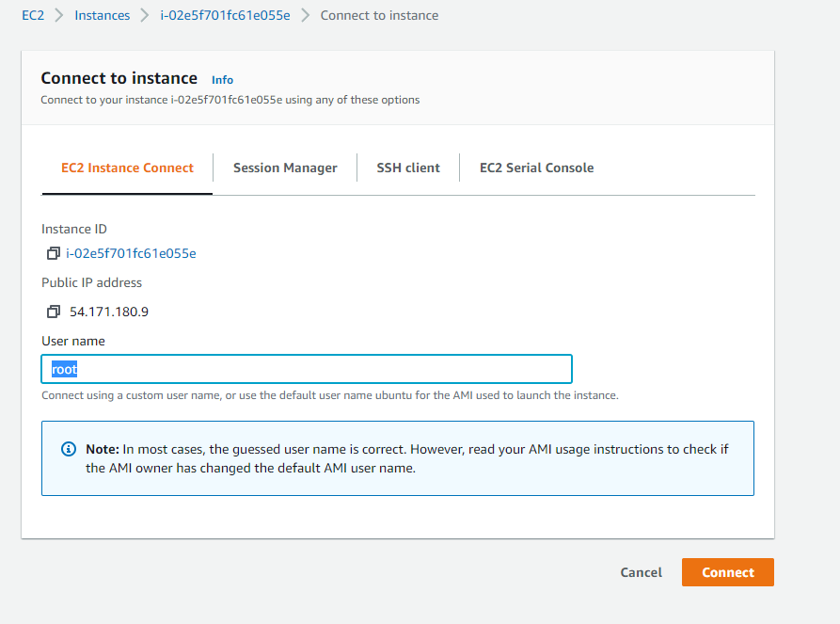
Task: Click the Info link beside the heading
Action: coord(222,80)
